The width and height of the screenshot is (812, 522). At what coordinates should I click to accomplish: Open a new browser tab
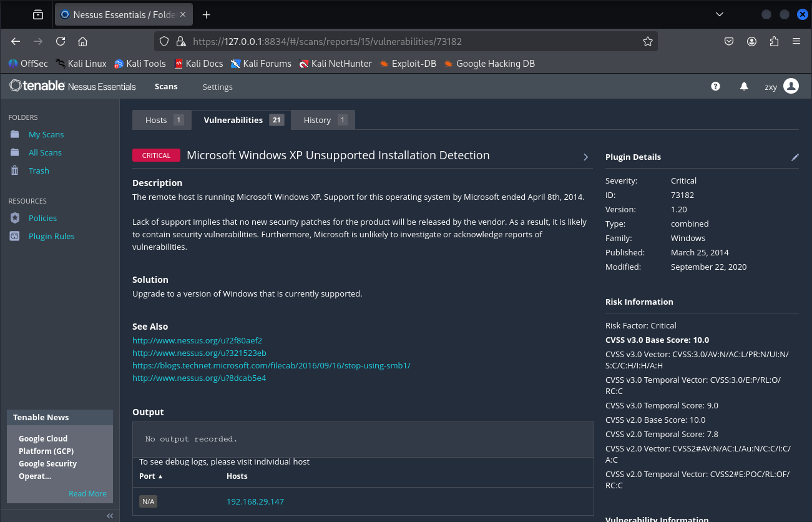[x=207, y=14]
